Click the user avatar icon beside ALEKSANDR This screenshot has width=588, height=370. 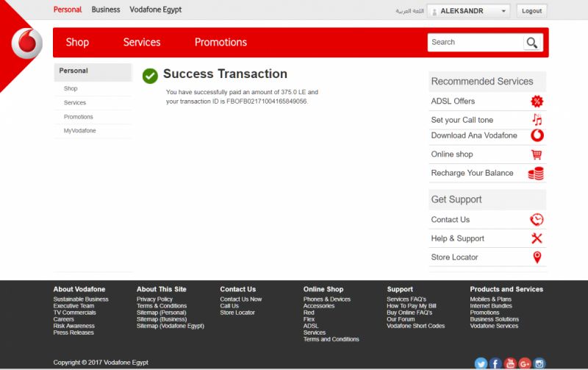pos(434,12)
